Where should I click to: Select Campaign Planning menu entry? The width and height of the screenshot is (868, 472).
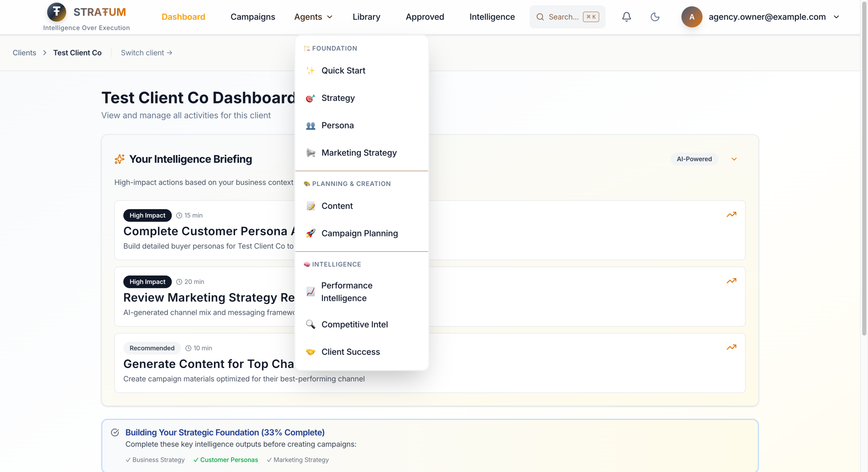pyautogui.click(x=359, y=233)
